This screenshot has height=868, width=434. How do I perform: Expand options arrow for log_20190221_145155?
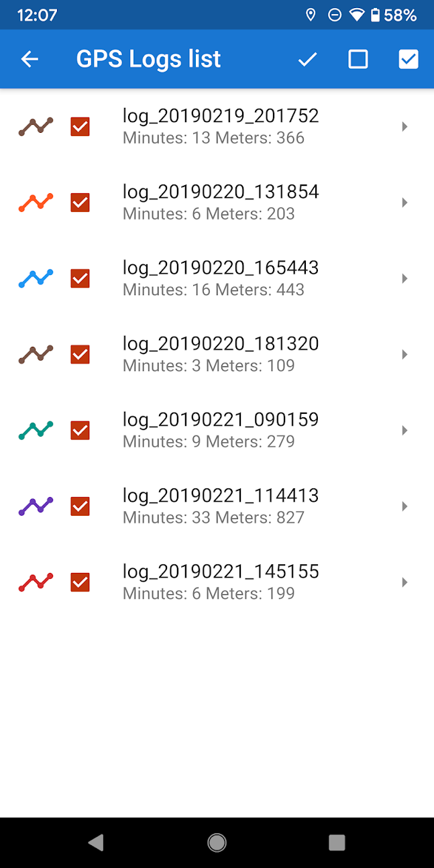404,582
